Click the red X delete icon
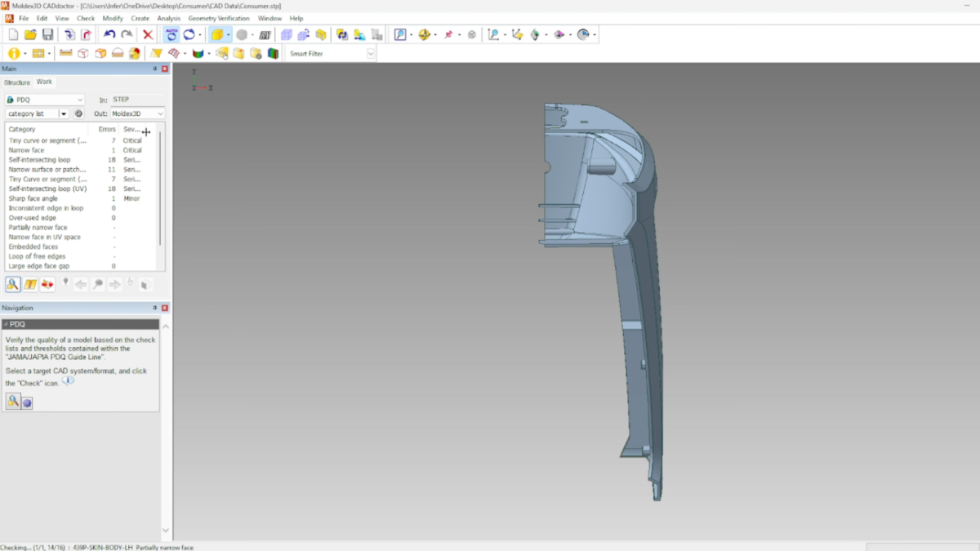 click(148, 34)
